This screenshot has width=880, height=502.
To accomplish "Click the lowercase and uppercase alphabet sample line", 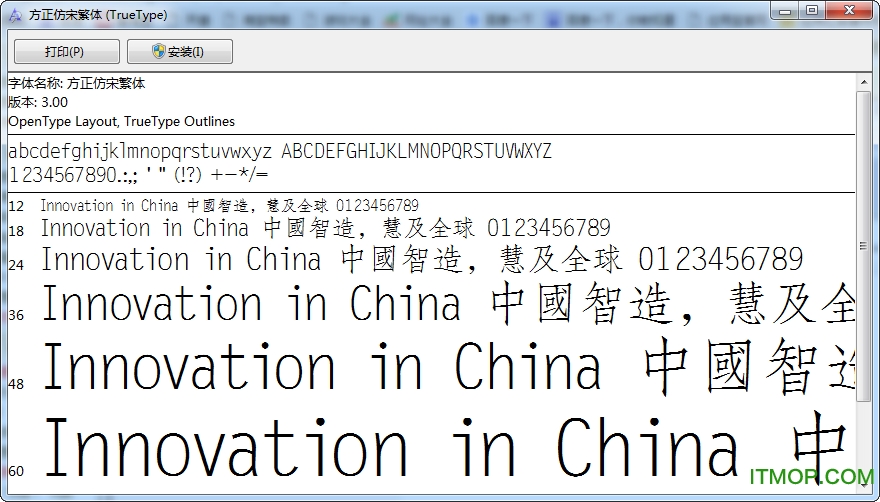I will pyautogui.click(x=280, y=151).
